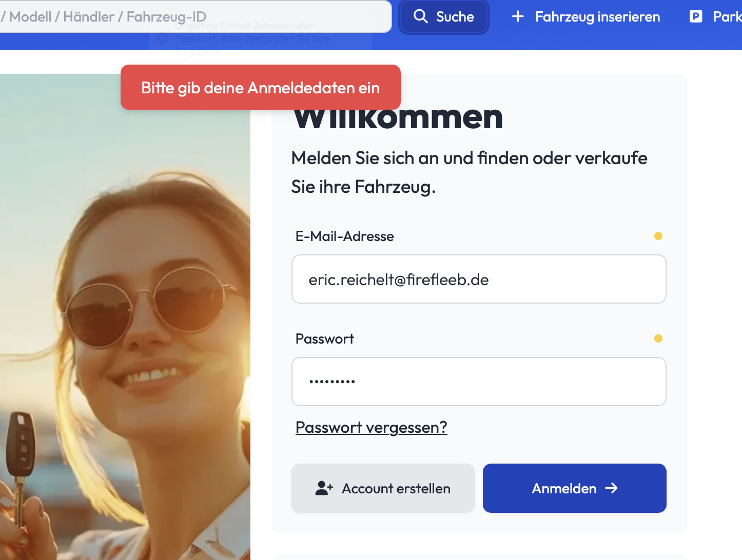Submit the login with Anmelden button

tap(574, 488)
